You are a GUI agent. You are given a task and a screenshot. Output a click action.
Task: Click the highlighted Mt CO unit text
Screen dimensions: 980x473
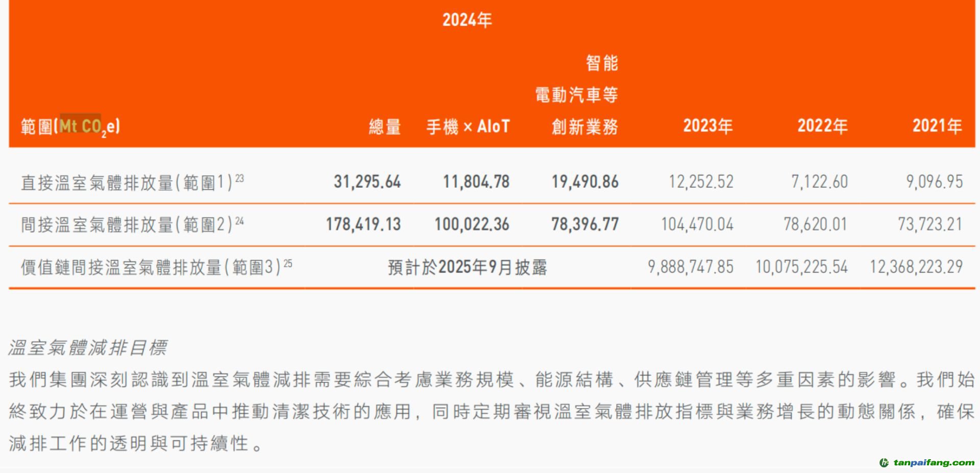(80, 126)
